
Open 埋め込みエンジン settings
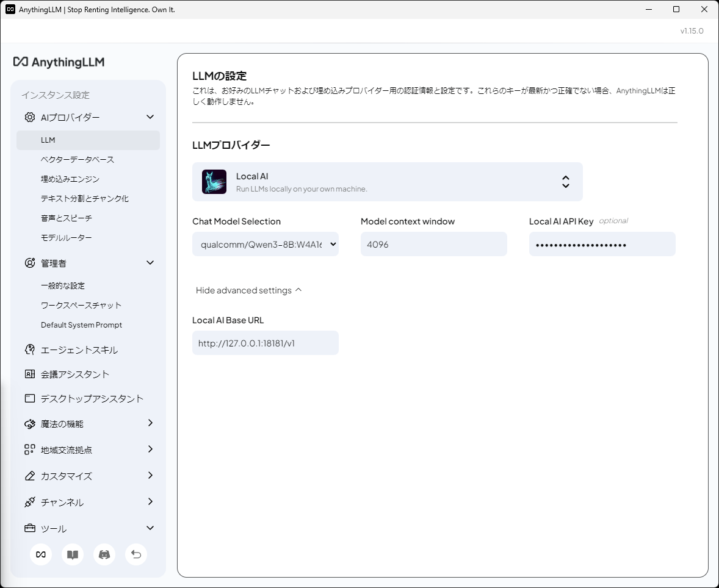pyautogui.click(x=70, y=179)
